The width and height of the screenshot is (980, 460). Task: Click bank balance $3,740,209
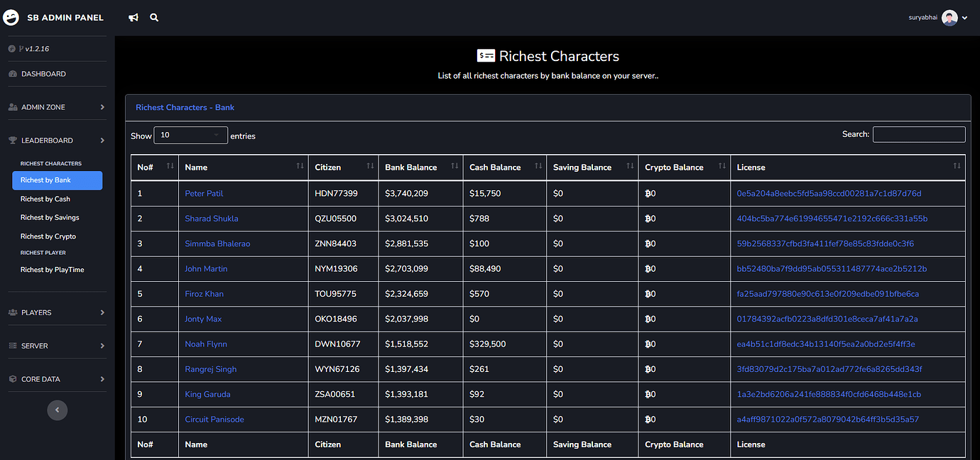click(x=406, y=194)
